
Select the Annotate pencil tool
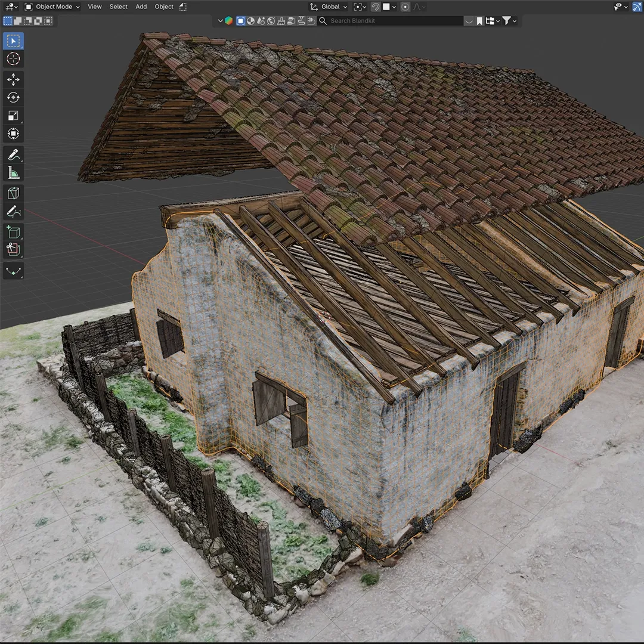(x=13, y=154)
